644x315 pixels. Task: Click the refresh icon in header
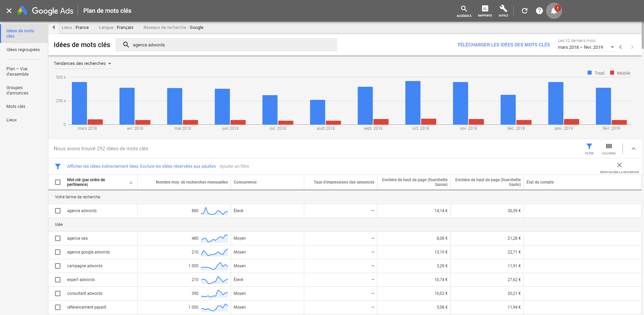point(524,11)
